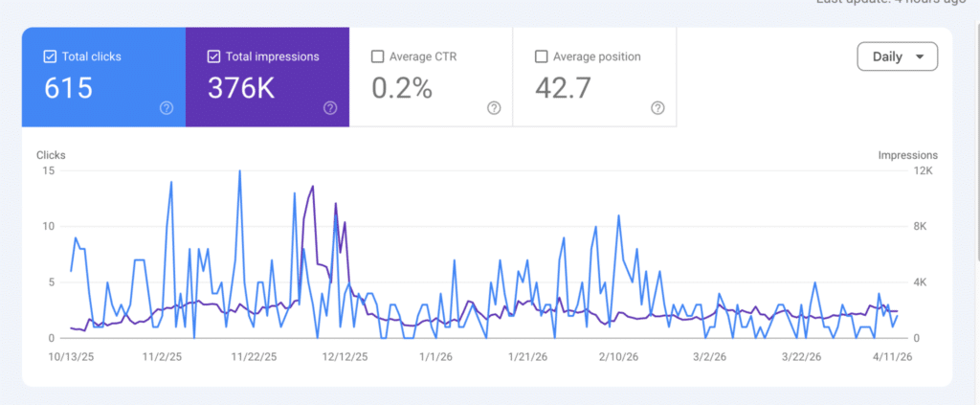Click the 376K total impressions value
980x405 pixels.
click(239, 89)
